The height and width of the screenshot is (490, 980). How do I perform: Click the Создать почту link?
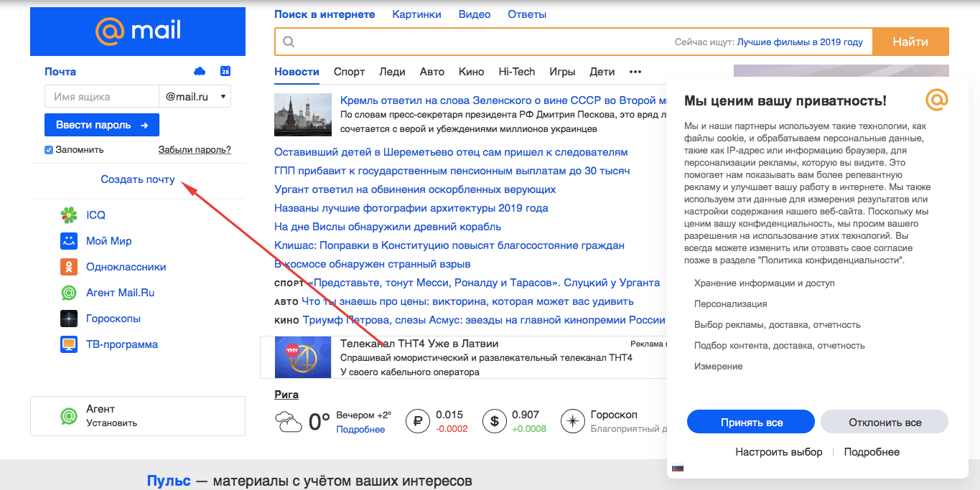[138, 179]
